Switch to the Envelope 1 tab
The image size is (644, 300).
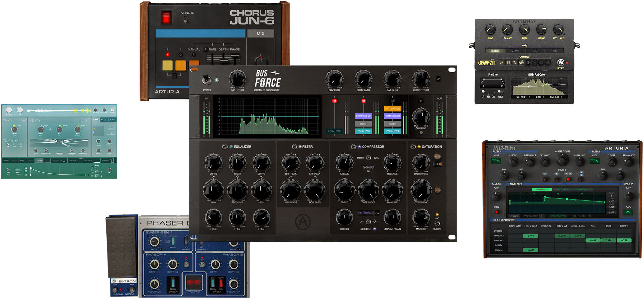tap(542, 189)
